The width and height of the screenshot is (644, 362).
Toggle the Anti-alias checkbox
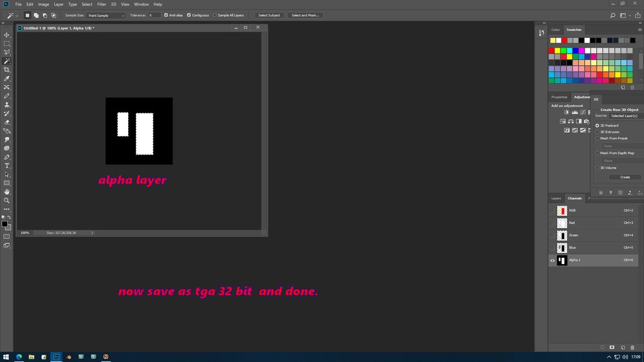click(x=166, y=15)
